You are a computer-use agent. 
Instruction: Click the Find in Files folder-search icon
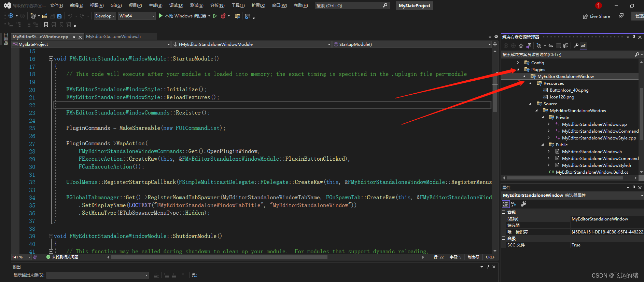[238, 16]
